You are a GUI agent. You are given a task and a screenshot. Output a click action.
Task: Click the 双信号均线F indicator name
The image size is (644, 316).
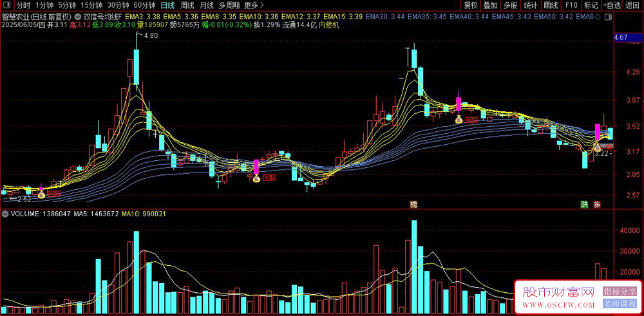click(x=102, y=17)
